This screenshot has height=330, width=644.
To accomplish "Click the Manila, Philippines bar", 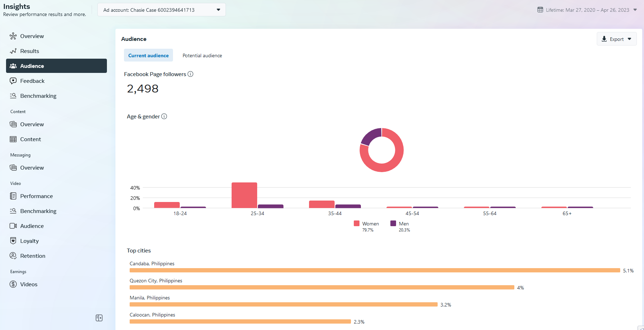I will (283, 304).
